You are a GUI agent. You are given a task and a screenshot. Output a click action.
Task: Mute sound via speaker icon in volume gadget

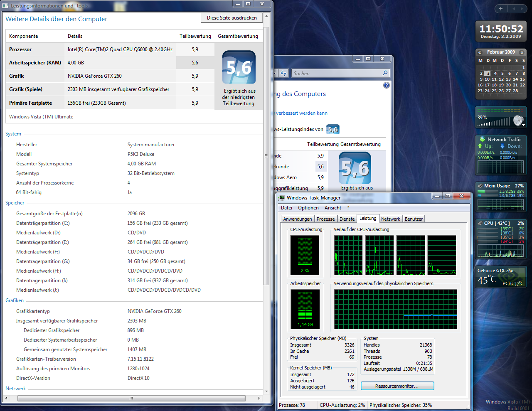(x=518, y=121)
